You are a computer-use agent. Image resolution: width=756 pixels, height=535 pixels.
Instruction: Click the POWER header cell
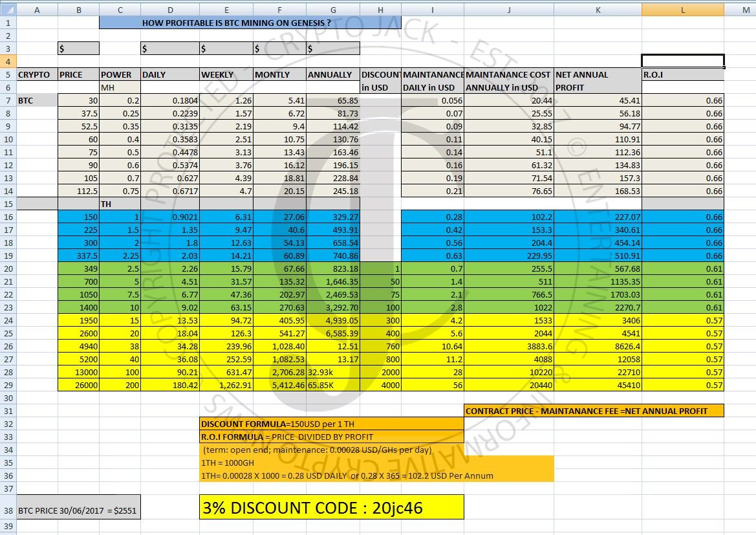pyautogui.click(x=120, y=75)
